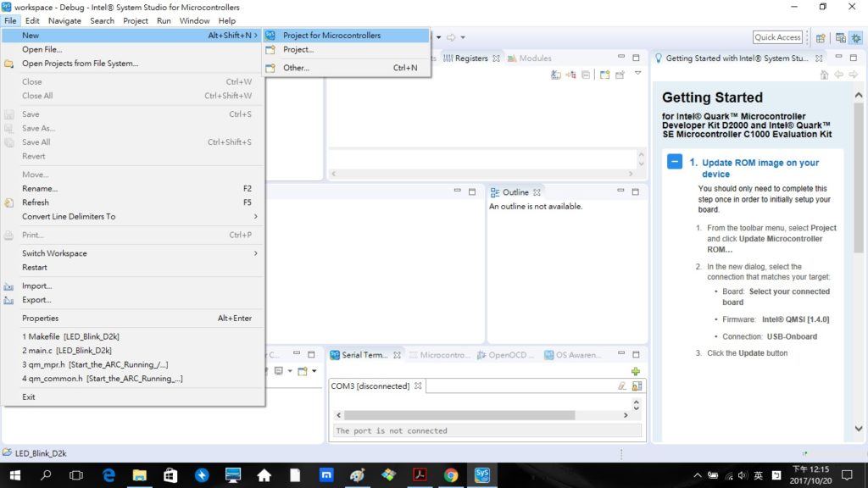The height and width of the screenshot is (488, 868).
Task: Select Restart in the File menu
Action: [133, 267]
